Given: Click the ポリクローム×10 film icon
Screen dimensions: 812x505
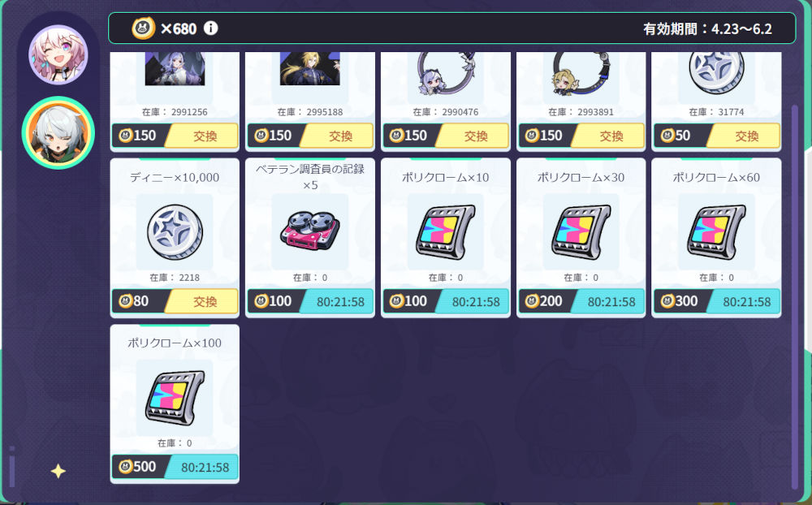Looking at the screenshot, I should (445, 231).
